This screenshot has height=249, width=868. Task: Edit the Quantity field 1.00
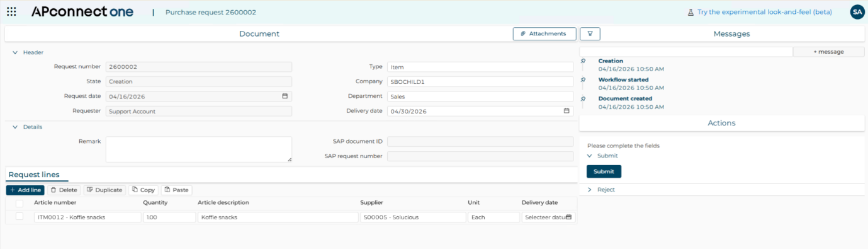[169, 217]
